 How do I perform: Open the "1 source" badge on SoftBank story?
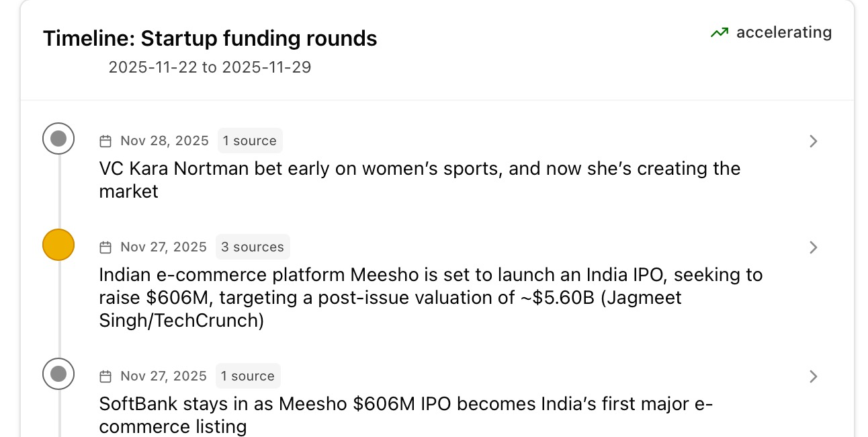248,376
